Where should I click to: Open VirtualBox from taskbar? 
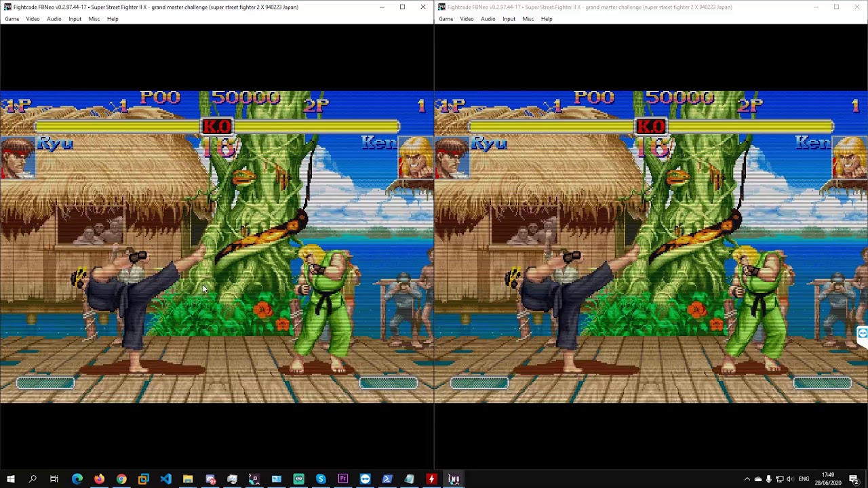(143, 479)
